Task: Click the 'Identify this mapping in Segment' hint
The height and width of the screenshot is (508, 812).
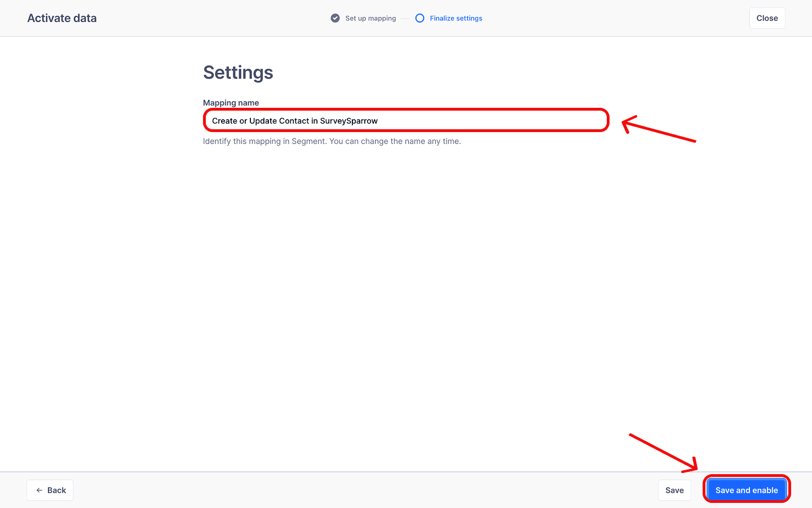Action: (x=332, y=141)
